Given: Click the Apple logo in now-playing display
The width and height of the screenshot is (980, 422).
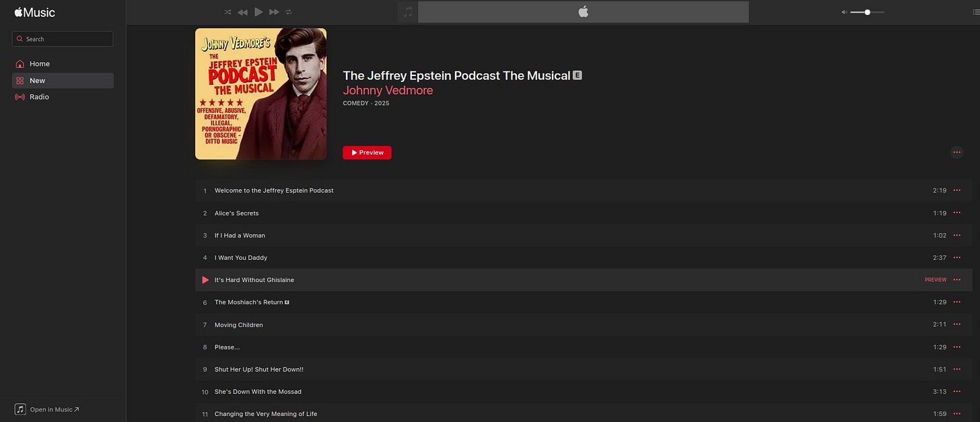Looking at the screenshot, I should (x=584, y=11).
